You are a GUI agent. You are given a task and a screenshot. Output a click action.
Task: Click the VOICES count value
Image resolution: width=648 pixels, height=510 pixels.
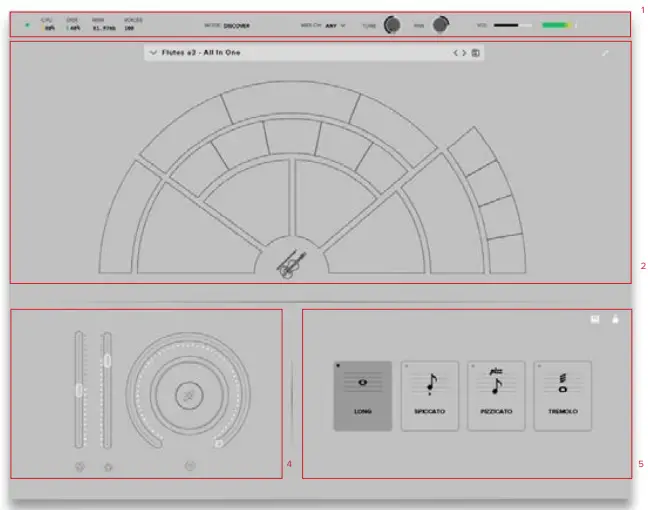(129, 29)
